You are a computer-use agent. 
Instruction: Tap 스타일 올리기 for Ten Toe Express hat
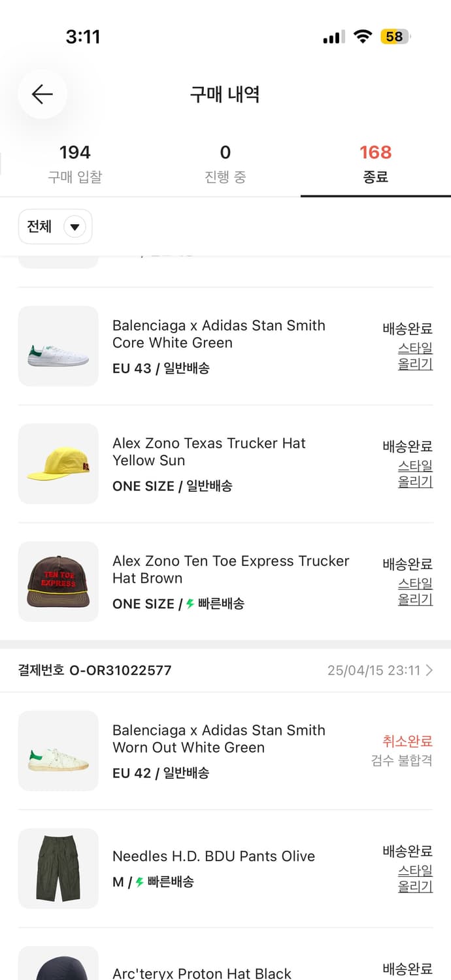[x=415, y=591]
